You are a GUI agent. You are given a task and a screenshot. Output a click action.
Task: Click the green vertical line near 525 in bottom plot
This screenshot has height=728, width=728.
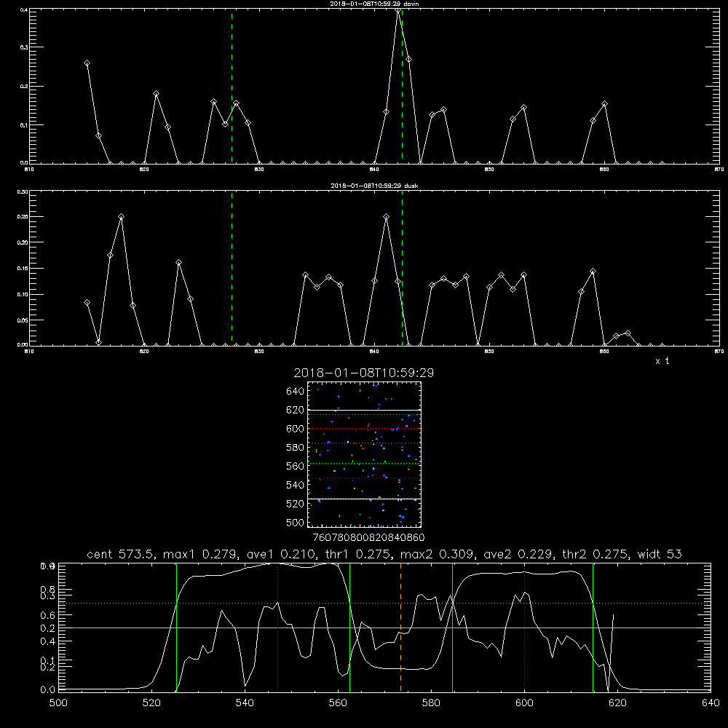(176, 628)
